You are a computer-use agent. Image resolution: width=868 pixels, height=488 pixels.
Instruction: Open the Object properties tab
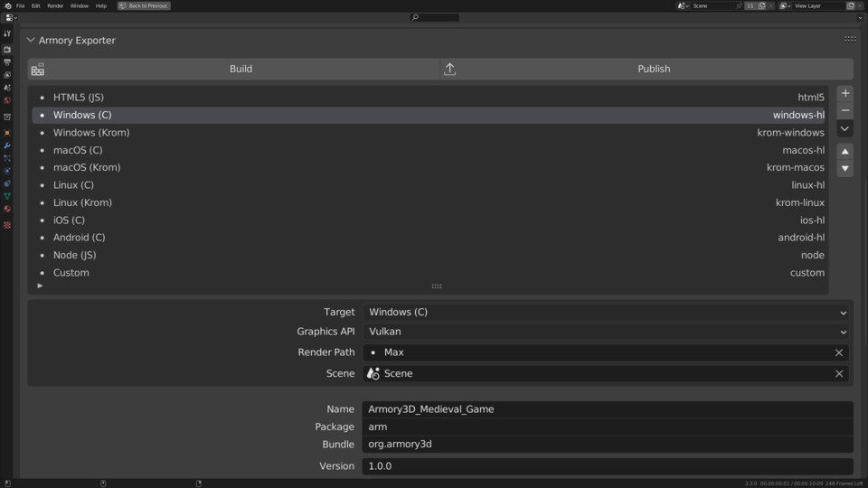click(7, 134)
